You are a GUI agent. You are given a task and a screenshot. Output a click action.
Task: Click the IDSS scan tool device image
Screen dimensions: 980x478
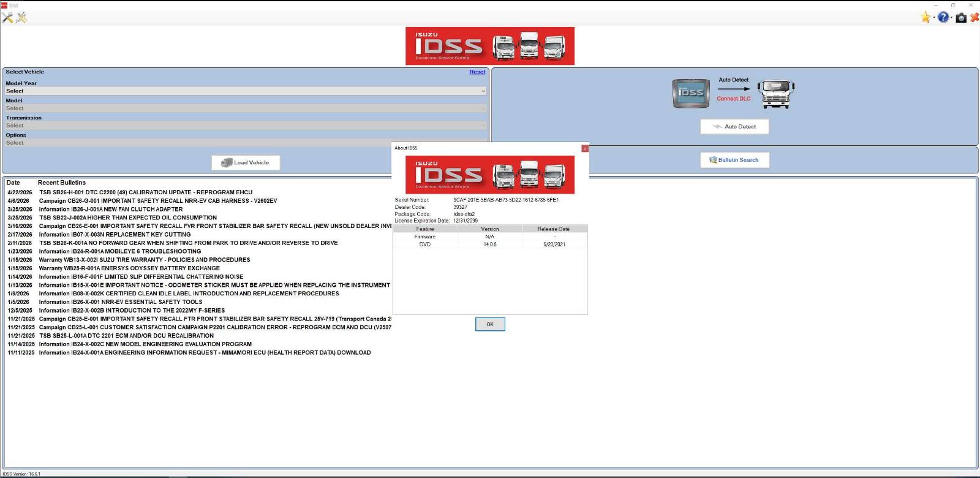[x=691, y=93]
